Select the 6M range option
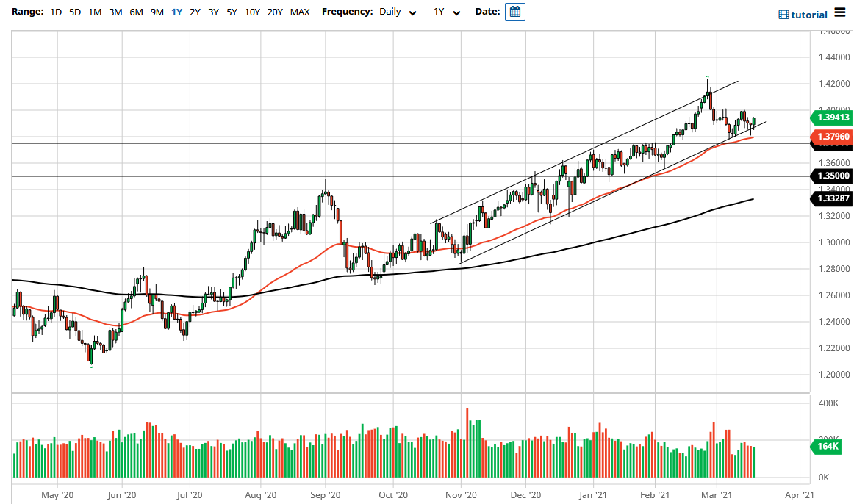The width and height of the screenshot is (854, 504). tap(136, 12)
